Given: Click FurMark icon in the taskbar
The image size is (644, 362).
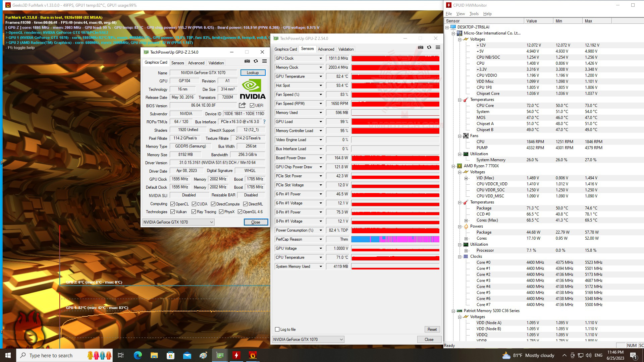Looking at the screenshot, I should point(253,355).
